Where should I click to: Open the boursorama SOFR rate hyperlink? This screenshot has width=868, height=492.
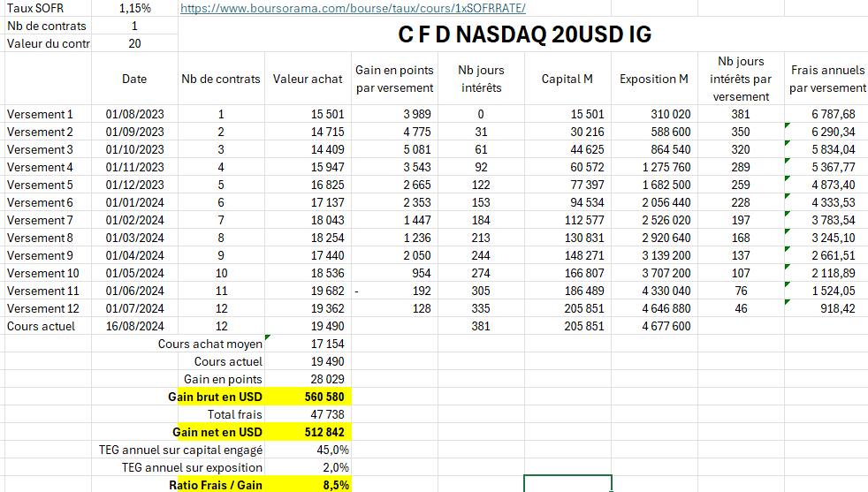[353, 8]
